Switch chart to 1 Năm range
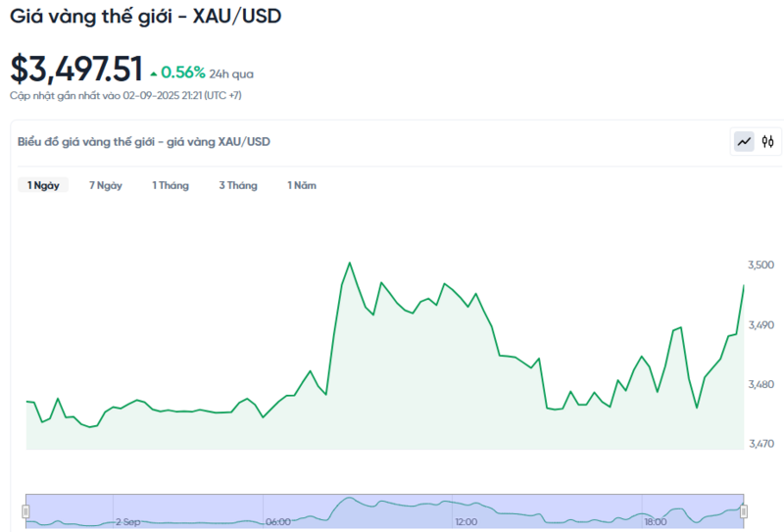 (302, 185)
